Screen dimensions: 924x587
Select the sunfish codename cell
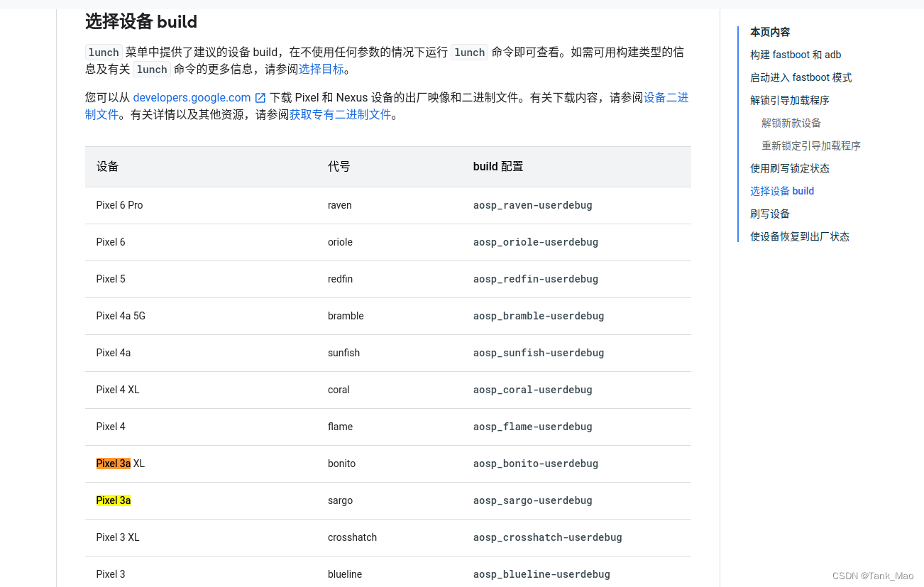343,353
